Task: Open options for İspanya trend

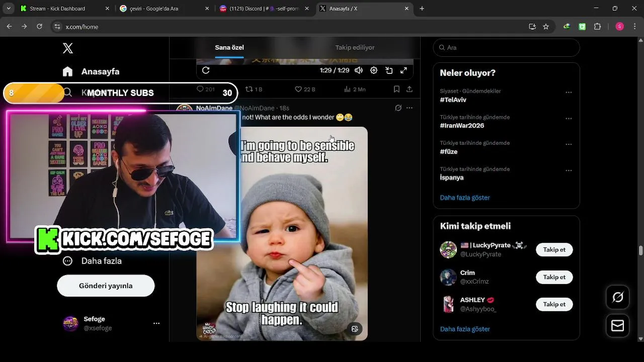Action: coord(569,170)
